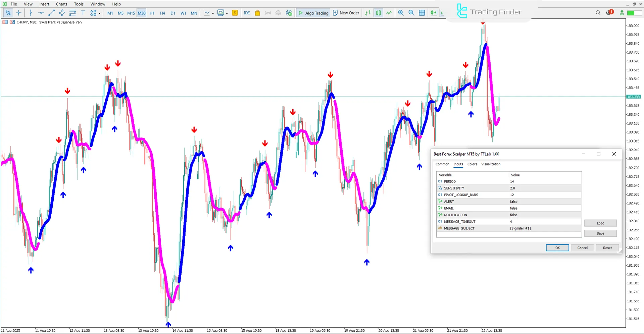Select the Trendline drawing tool
Viewport: 644px width, 334px height.
(51, 13)
